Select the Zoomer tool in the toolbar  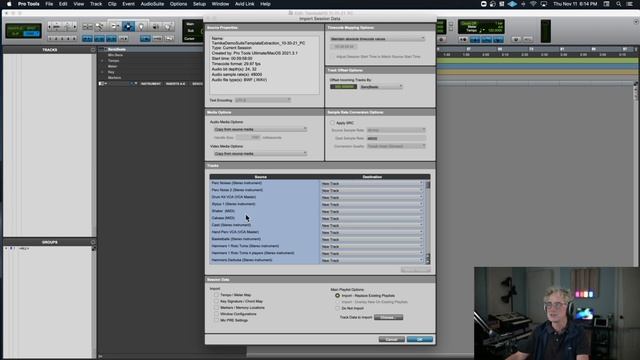point(99,27)
